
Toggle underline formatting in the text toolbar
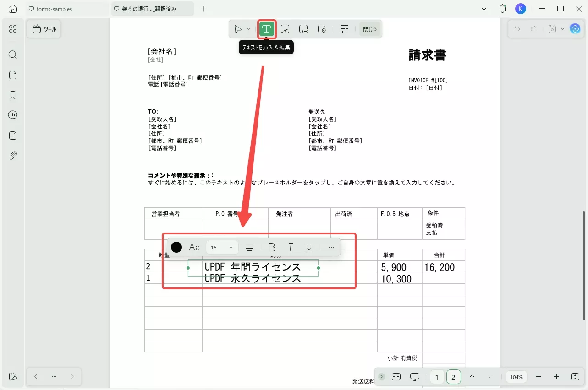pyautogui.click(x=308, y=247)
